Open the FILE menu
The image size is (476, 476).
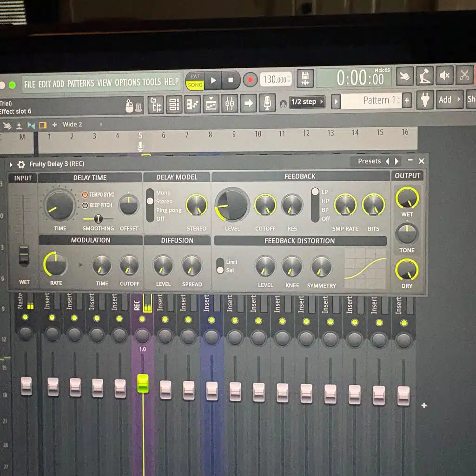[30, 85]
